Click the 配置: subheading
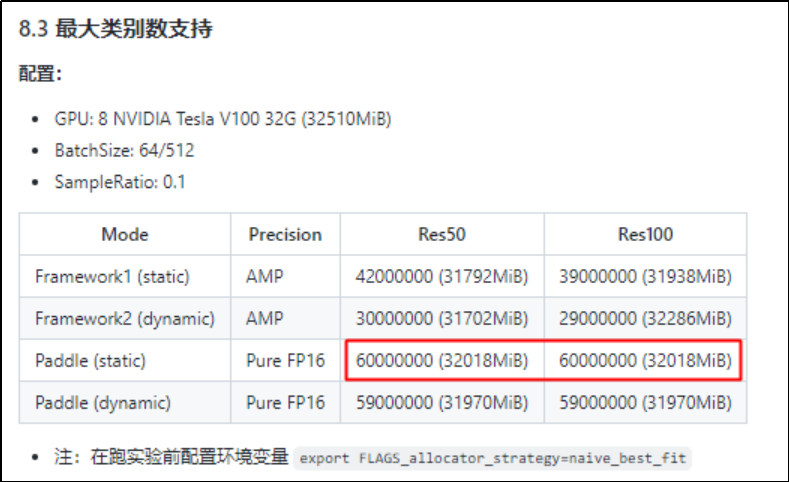 (40, 73)
